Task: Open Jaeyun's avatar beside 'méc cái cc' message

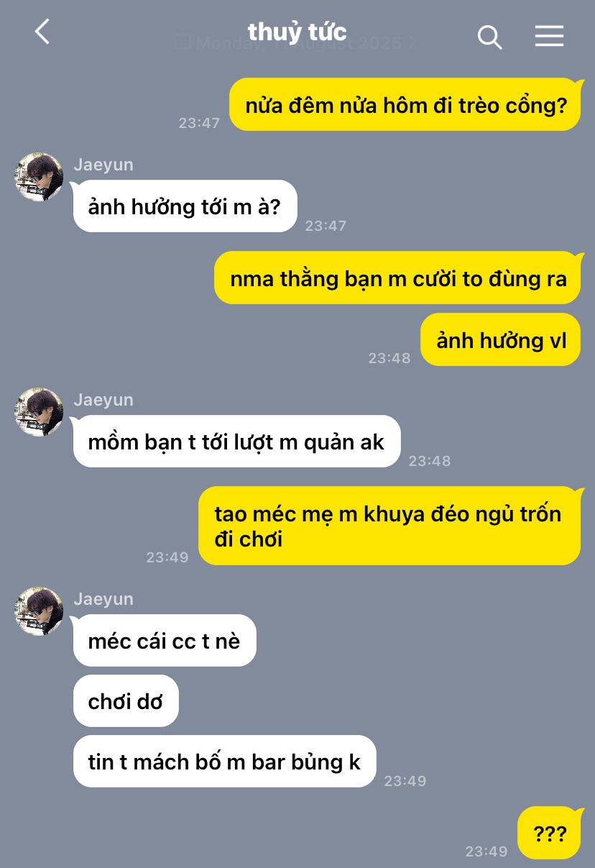Action: (39, 611)
